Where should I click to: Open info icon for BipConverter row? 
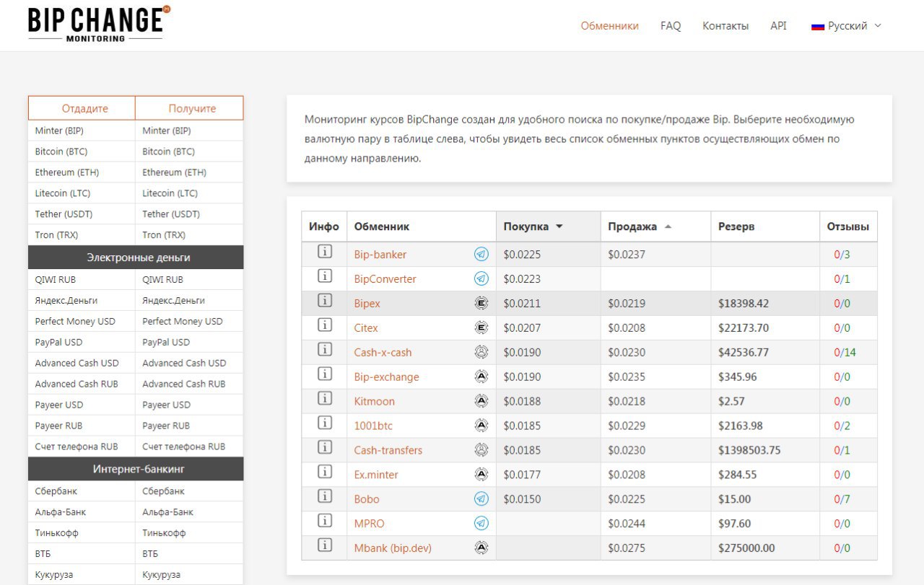click(325, 276)
